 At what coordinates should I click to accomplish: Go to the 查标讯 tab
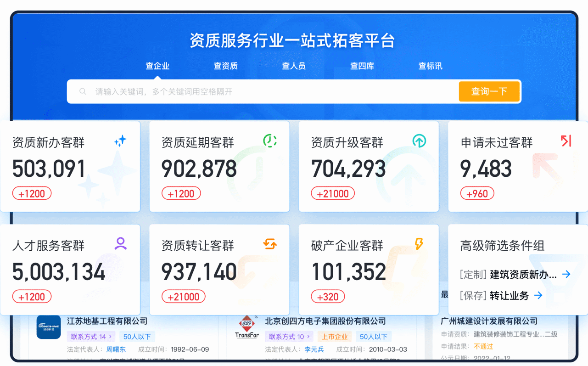[430, 66]
